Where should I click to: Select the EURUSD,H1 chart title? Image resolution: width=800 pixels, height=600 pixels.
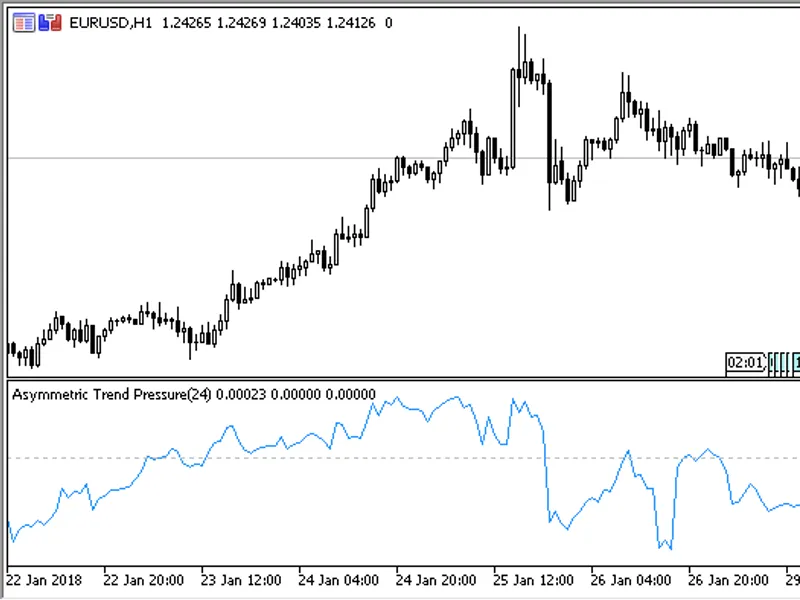click(111, 23)
